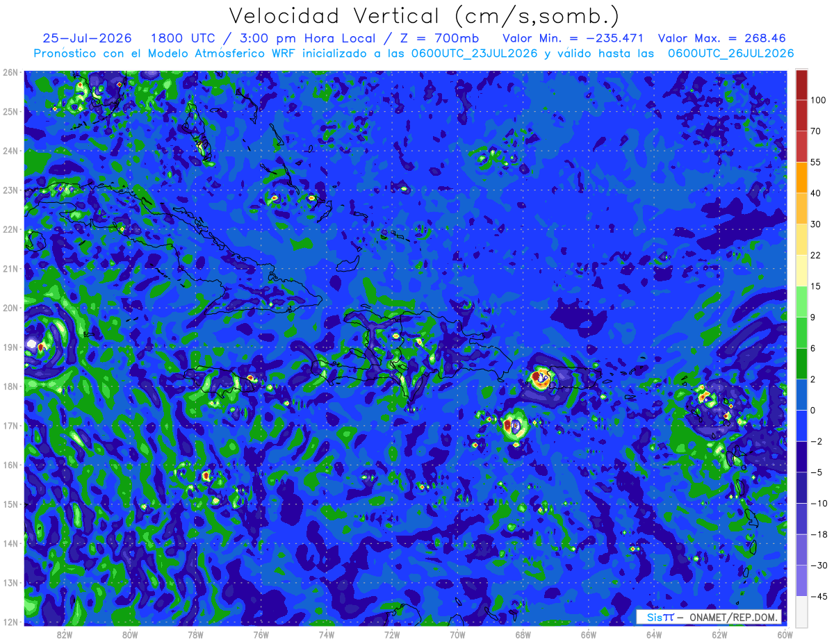
Task: Click the longitude label '62W'
Action: (719, 634)
